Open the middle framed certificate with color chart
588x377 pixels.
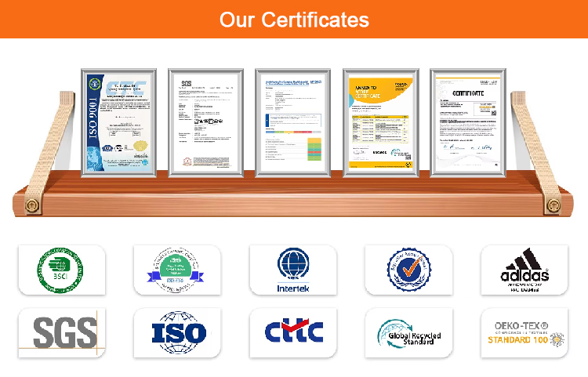293,122
